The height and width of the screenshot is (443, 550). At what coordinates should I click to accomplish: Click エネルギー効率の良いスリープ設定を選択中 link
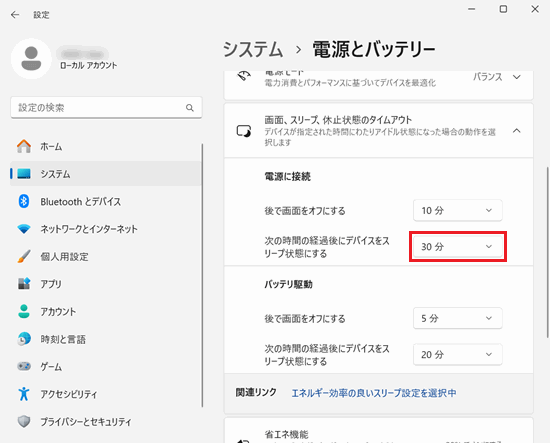(x=374, y=393)
